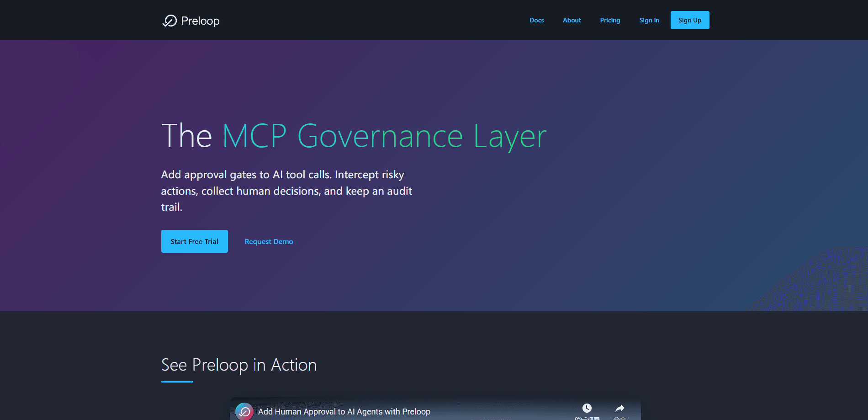The height and width of the screenshot is (420, 868).
Task: Click the Request Demo link
Action: 269,241
